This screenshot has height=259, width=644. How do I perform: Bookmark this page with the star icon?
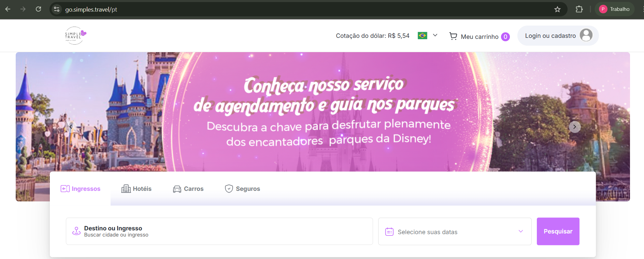tap(557, 9)
